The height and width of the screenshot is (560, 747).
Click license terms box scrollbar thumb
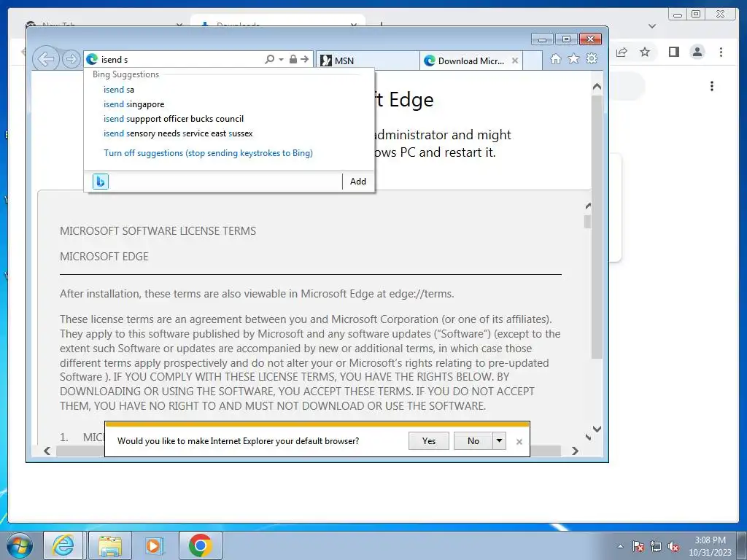click(588, 222)
